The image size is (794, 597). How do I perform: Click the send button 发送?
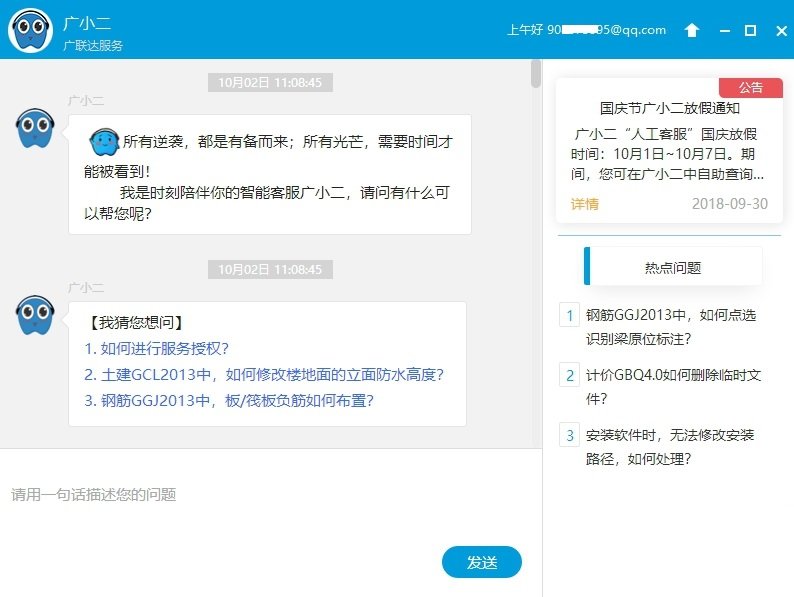point(482,562)
